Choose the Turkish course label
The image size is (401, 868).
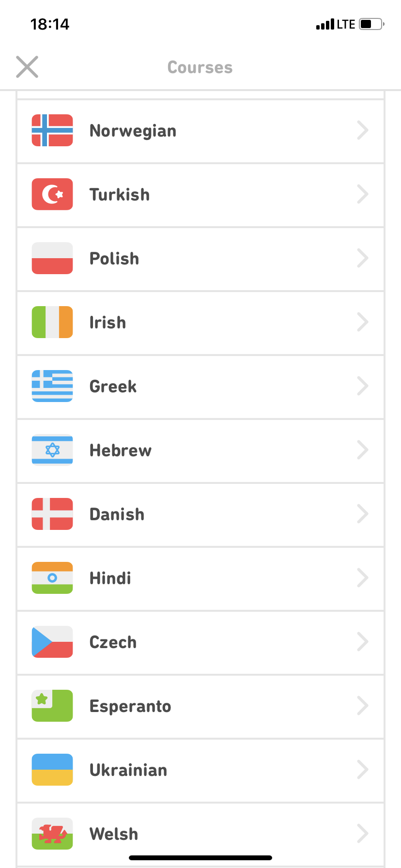tap(120, 195)
